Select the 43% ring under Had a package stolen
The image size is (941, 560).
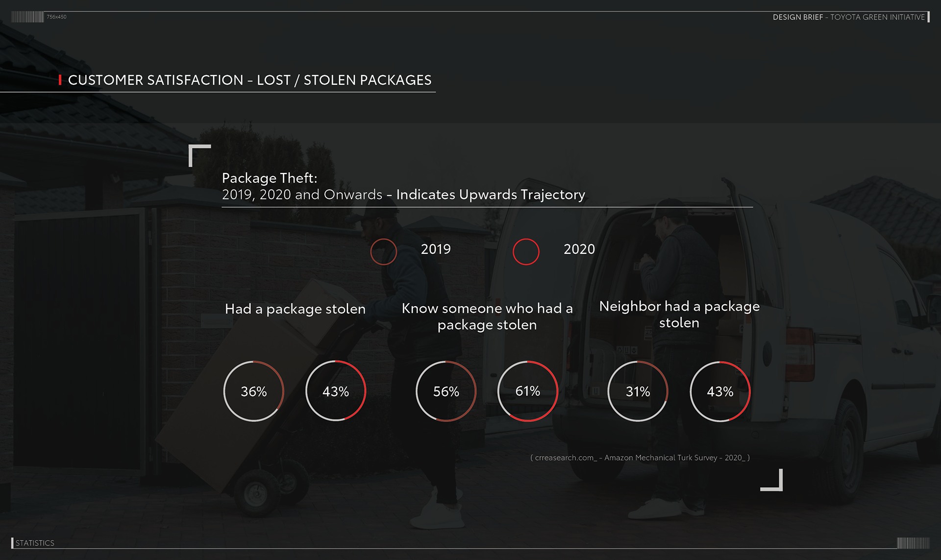(x=336, y=391)
